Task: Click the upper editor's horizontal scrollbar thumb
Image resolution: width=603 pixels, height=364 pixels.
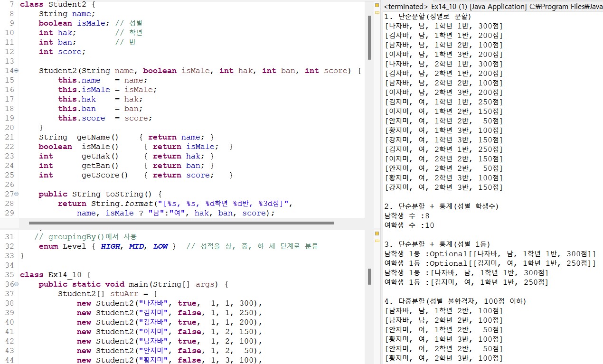Action: [181, 223]
